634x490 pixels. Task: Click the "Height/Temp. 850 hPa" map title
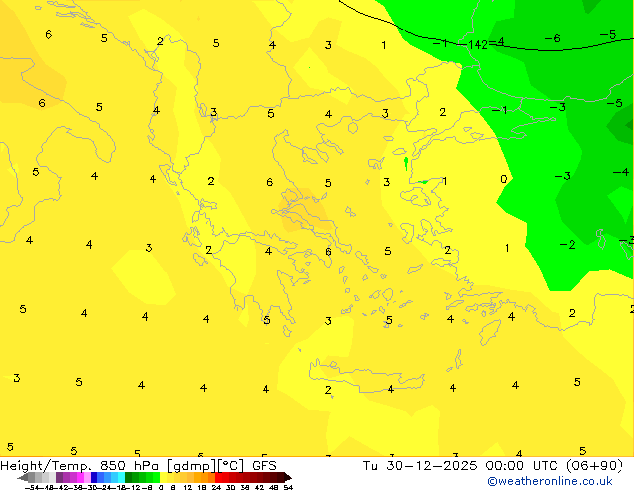[x=79, y=466]
